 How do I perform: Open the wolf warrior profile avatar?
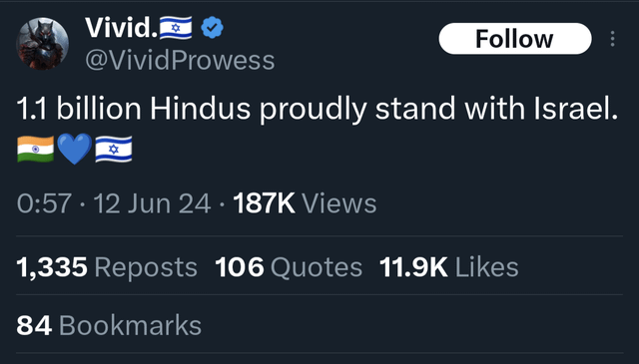click(x=42, y=44)
